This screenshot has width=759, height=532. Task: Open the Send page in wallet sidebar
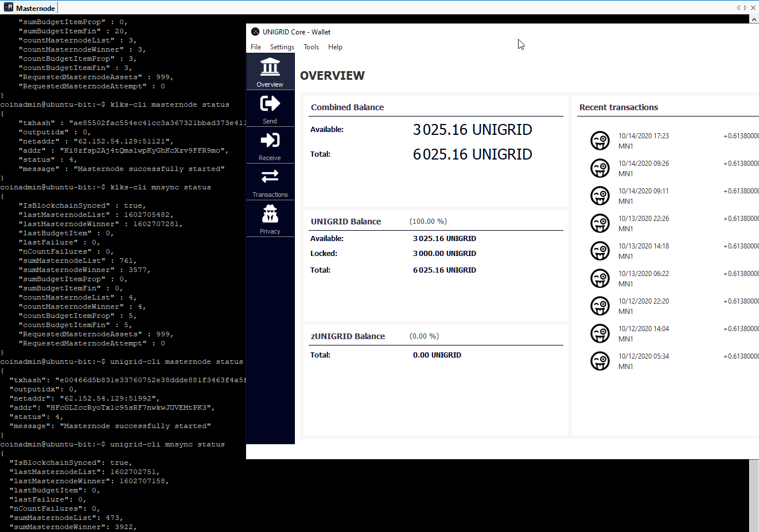coord(270,108)
